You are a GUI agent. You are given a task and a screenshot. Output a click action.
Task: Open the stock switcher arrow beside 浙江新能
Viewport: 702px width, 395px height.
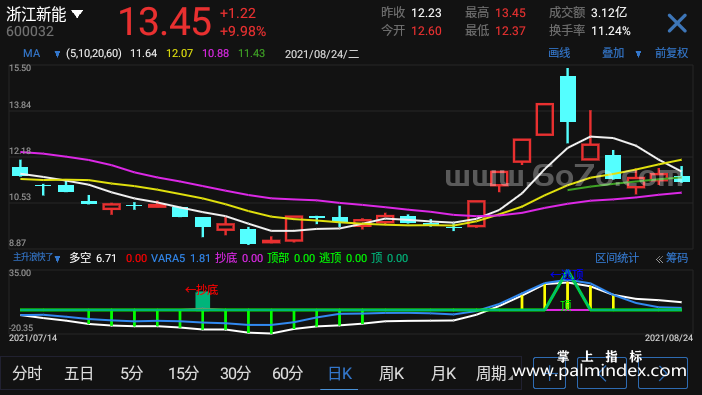77,14
